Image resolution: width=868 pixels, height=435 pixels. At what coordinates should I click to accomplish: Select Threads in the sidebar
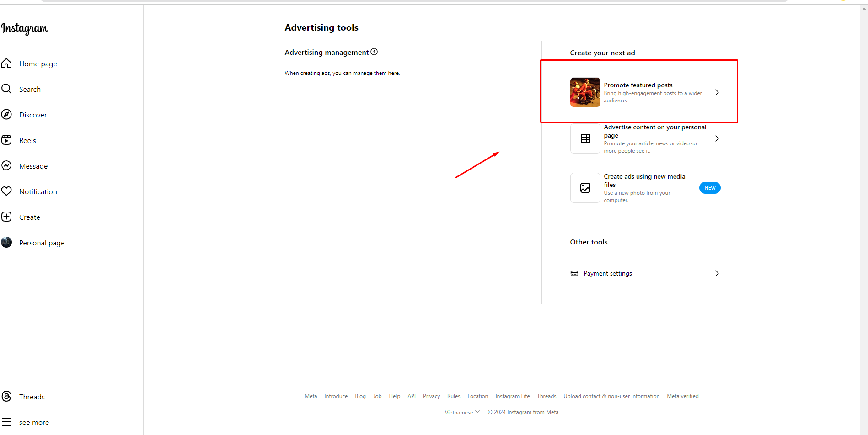tap(32, 397)
